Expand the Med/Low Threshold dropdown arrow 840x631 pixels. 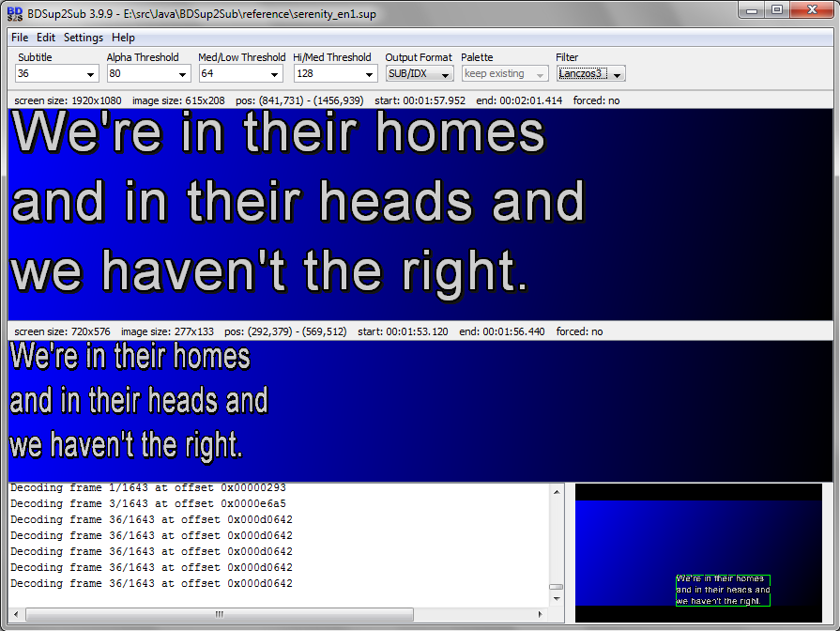274,74
